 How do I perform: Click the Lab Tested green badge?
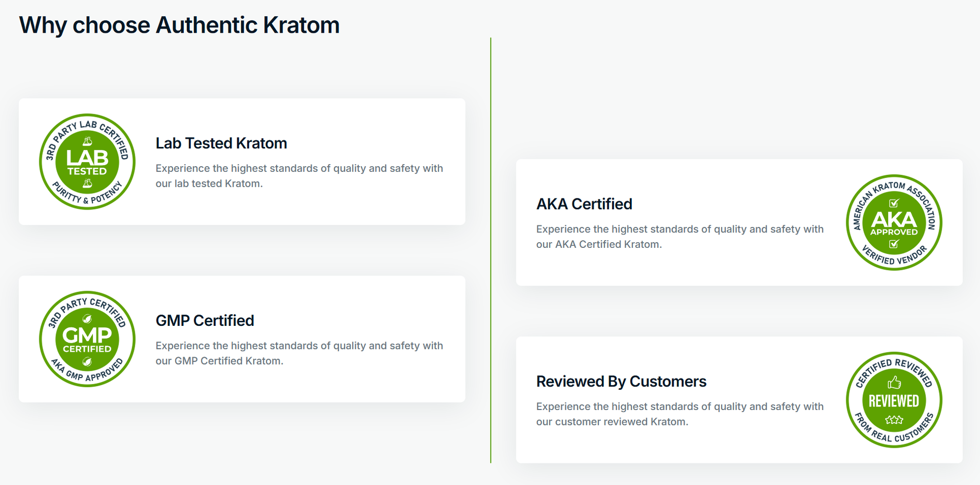point(87,162)
